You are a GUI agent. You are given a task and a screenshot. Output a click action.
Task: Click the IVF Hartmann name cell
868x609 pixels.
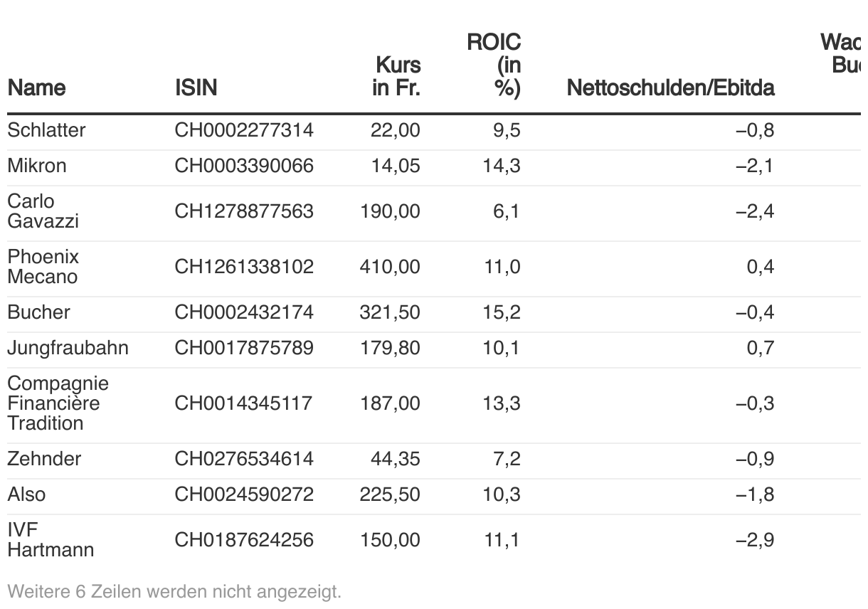[x=50, y=540]
